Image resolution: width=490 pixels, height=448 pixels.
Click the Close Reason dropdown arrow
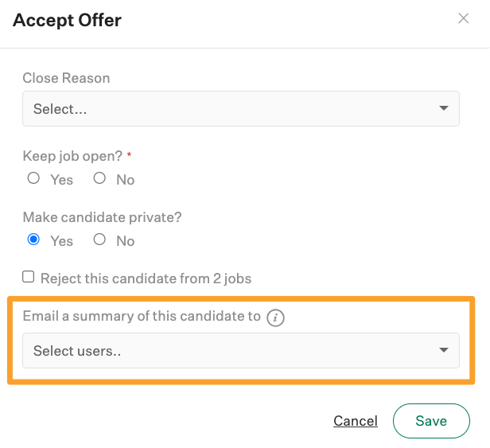[x=443, y=108]
